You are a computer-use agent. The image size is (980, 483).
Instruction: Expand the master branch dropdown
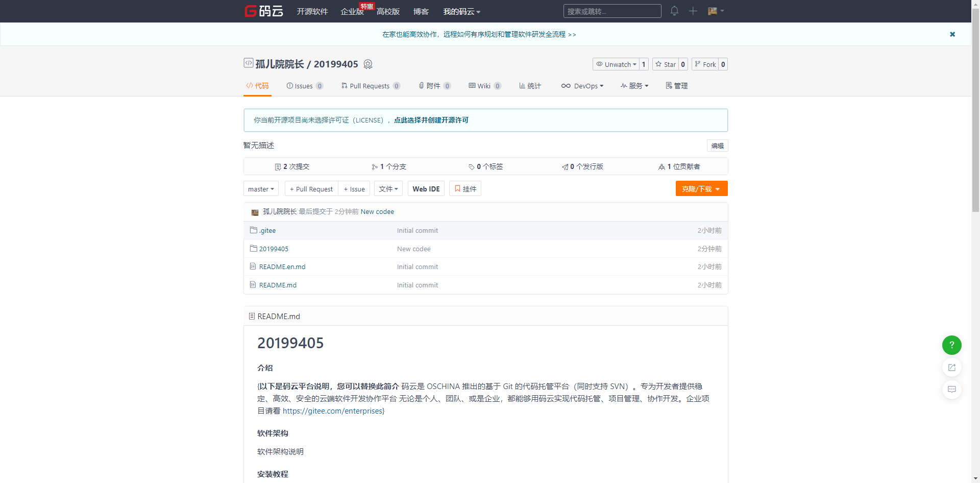coord(261,189)
